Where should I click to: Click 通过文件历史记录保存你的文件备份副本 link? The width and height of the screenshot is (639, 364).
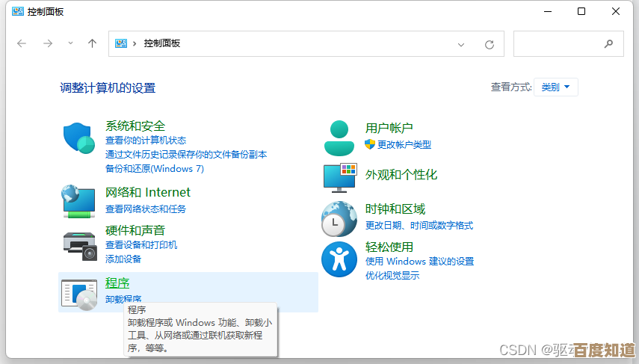[186, 155]
